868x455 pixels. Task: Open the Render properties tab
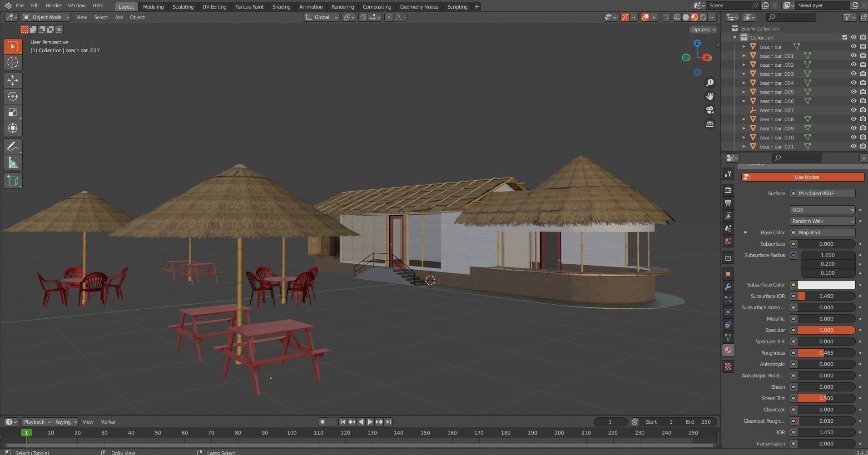point(728,190)
